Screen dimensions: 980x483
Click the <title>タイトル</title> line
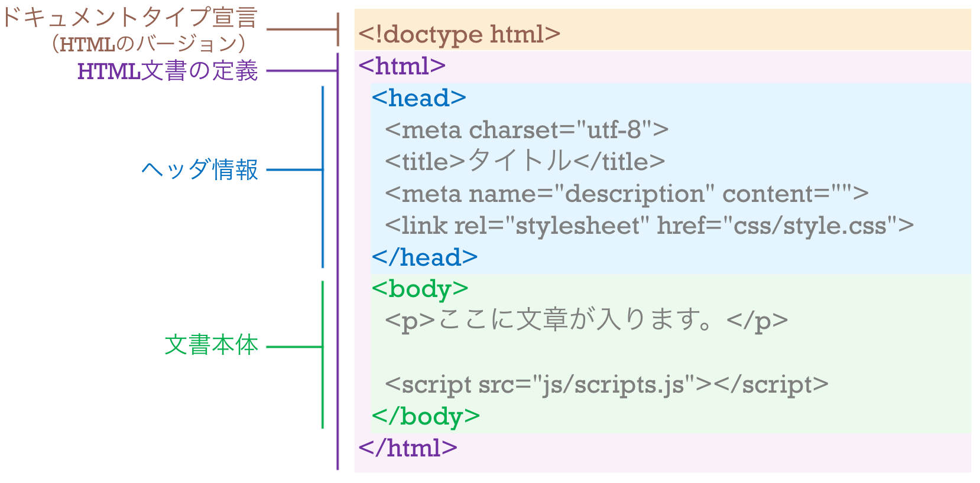[524, 161]
